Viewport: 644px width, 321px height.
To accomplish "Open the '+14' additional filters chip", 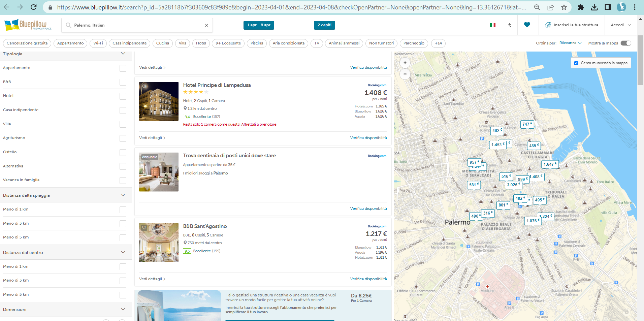I will [x=438, y=43].
